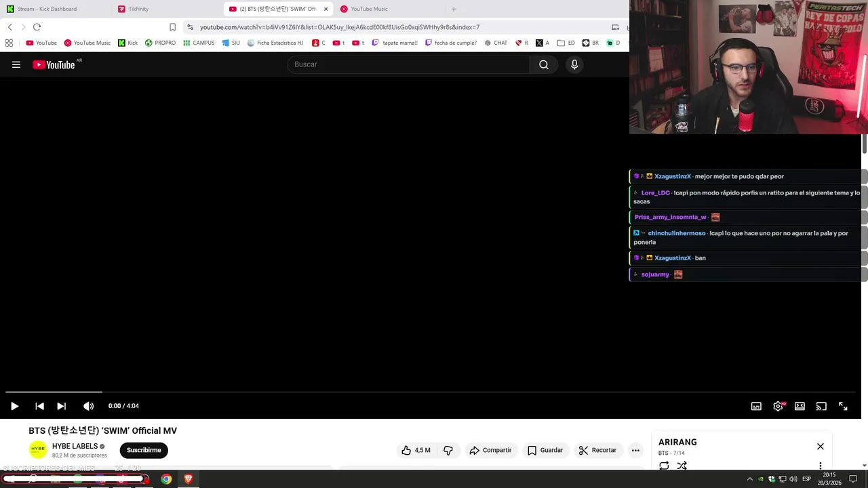Open Windows notification center
The image size is (868, 488).
(853, 479)
